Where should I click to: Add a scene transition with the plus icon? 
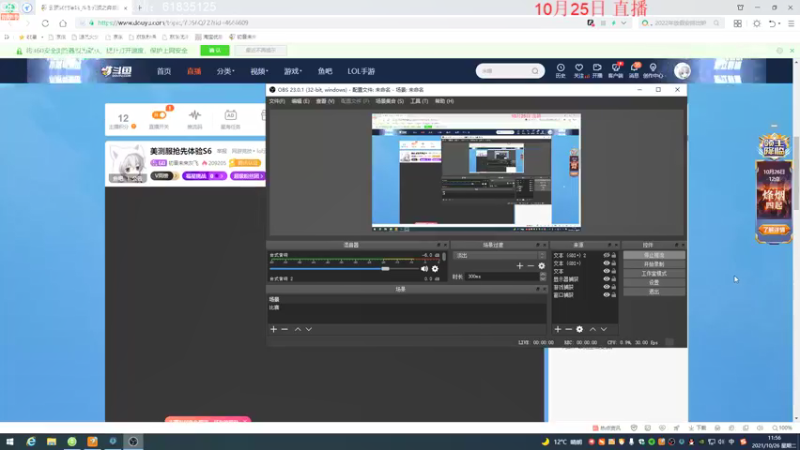click(519, 266)
